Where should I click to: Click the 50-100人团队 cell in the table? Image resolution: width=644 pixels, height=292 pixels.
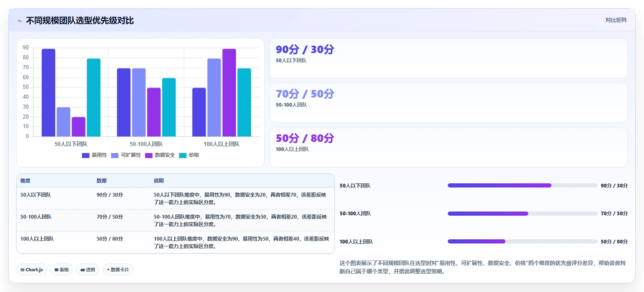(x=36, y=217)
